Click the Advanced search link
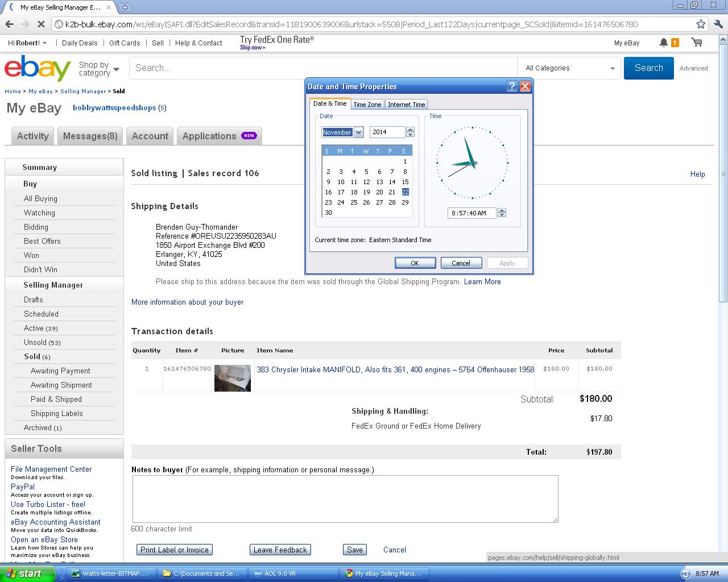Image resolution: width=728 pixels, height=582 pixels. 694,68
